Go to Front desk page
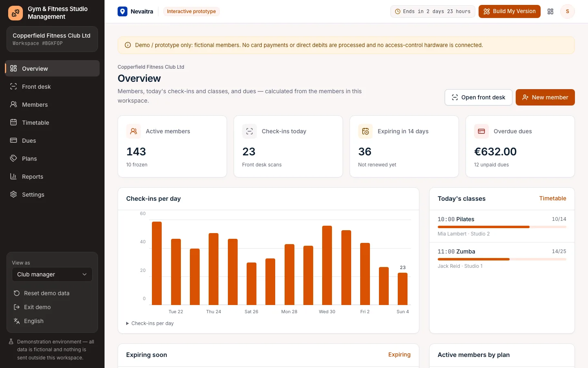Screen dimensions: 588x368 click(x=52, y=86)
